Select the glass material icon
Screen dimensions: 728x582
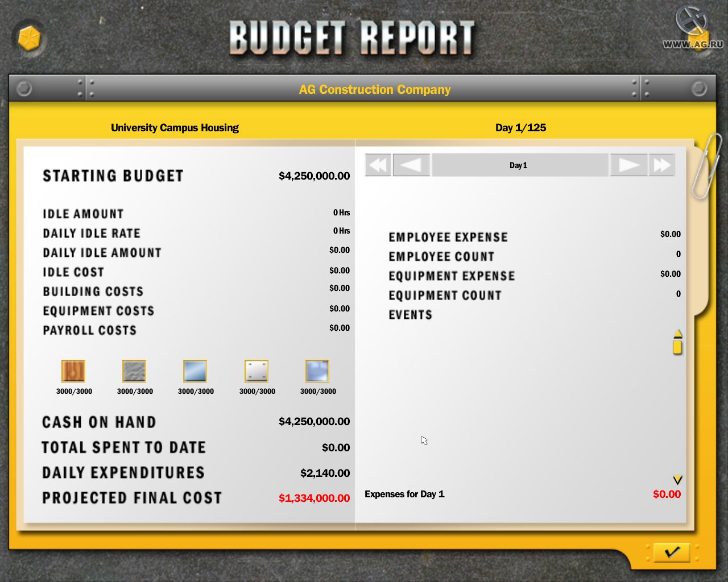[x=195, y=371]
